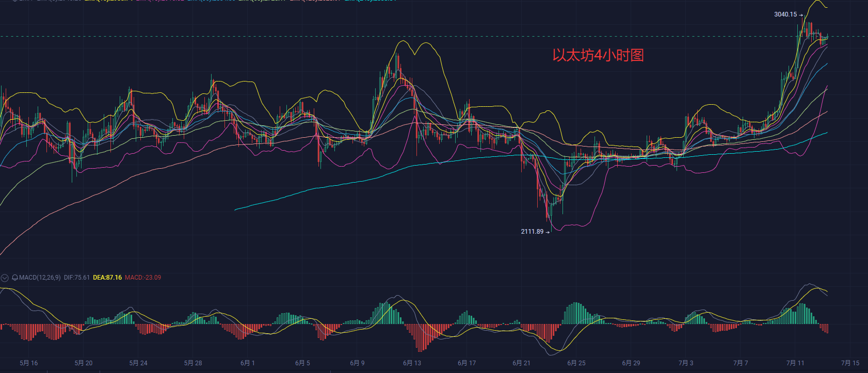The height and width of the screenshot is (373, 868).
Task: Click the 6月 25 date label
Action: 576,363
